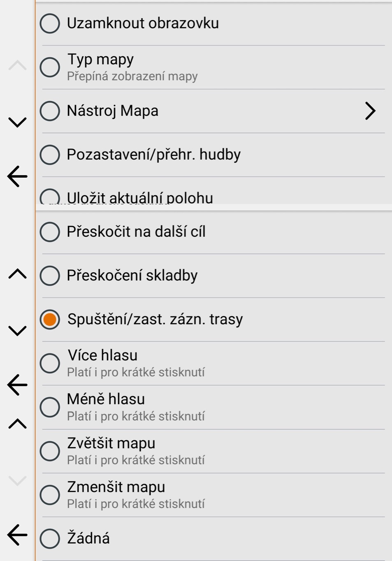This screenshot has height=561, width=392.
Task: Select the Více hlasu radio button
Action: 49,362
